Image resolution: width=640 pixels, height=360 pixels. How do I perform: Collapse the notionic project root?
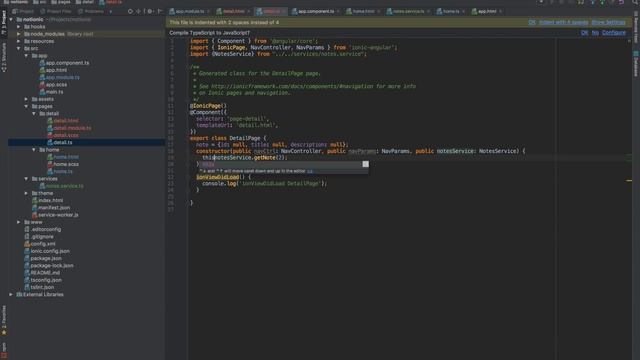click(x=11, y=19)
